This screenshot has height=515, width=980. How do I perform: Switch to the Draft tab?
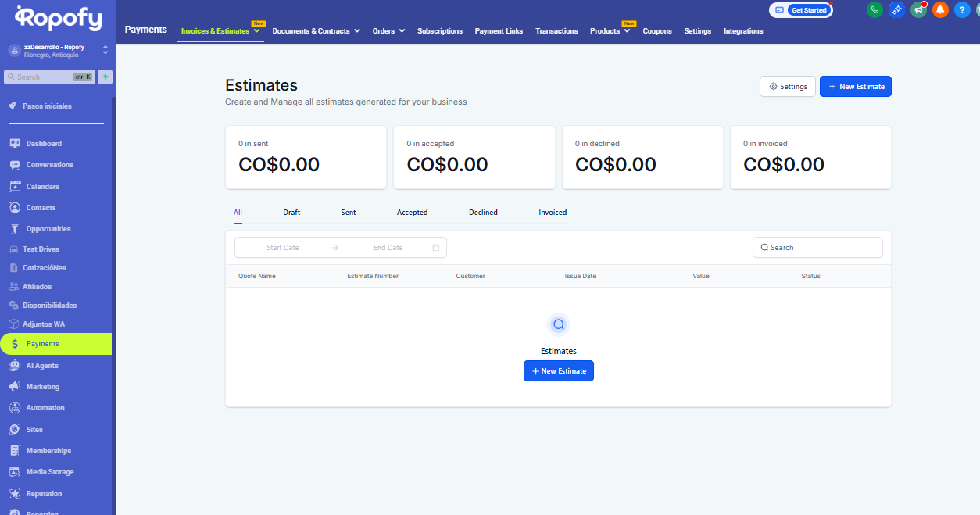pyautogui.click(x=291, y=213)
